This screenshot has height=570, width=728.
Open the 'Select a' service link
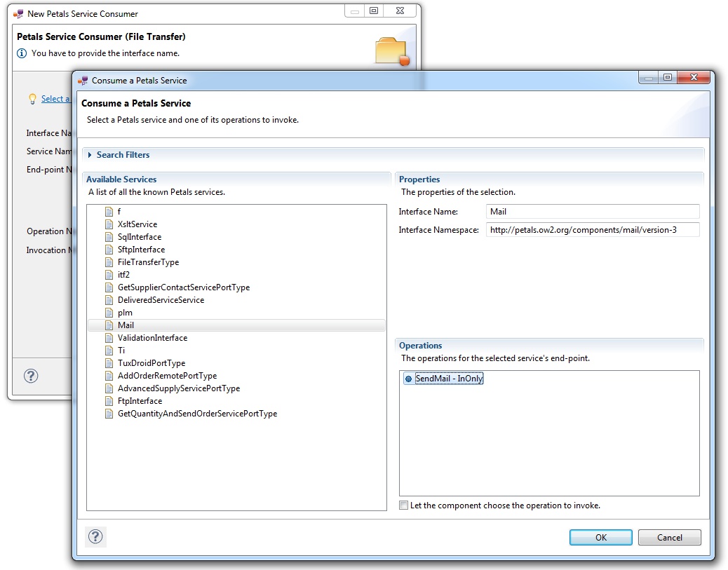click(55, 99)
